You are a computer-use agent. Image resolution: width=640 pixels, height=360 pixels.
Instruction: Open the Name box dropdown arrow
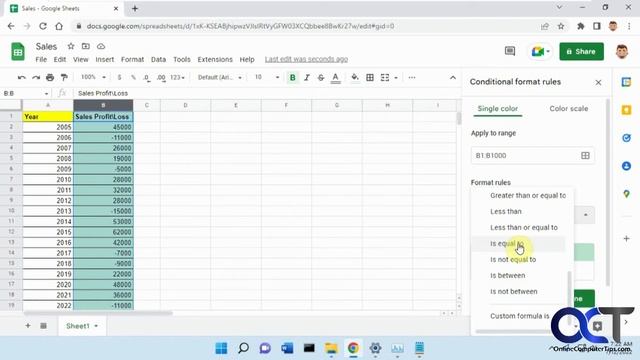(x=46, y=93)
